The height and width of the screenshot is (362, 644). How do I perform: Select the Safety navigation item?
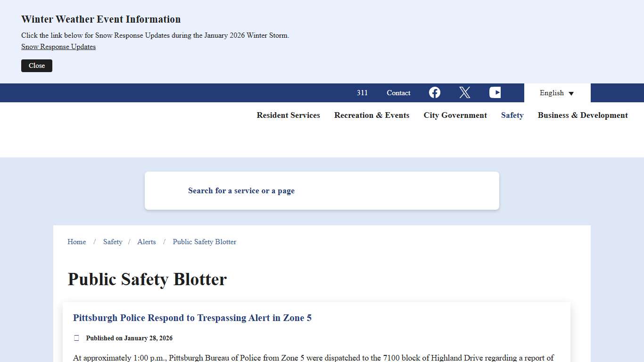tap(512, 115)
